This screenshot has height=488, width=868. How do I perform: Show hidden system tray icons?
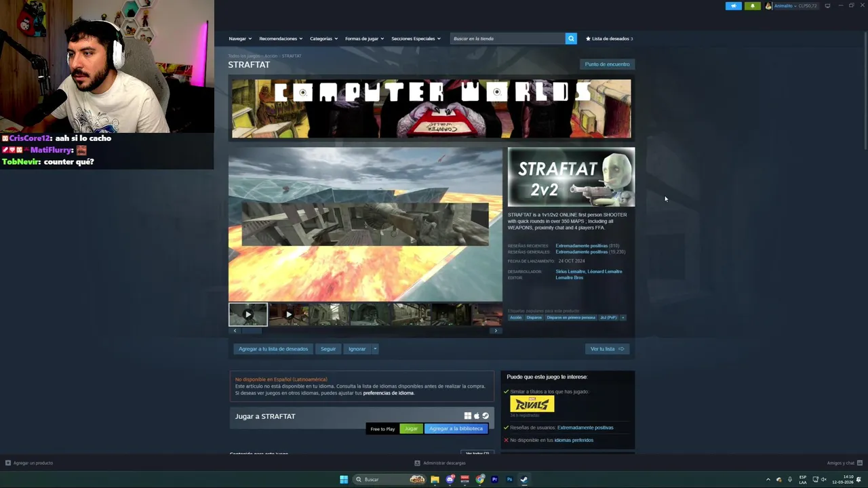point(768,479)
